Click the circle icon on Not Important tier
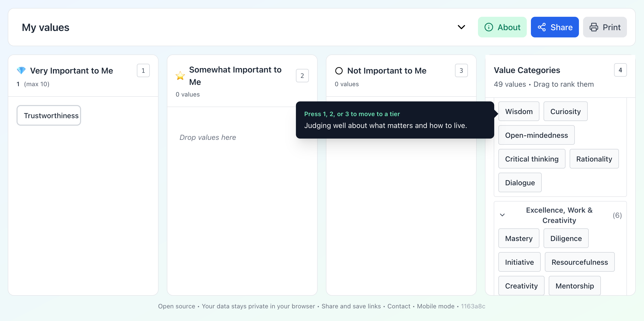The width and height of the screenshot is (644, 321). [x=339, y=70]
